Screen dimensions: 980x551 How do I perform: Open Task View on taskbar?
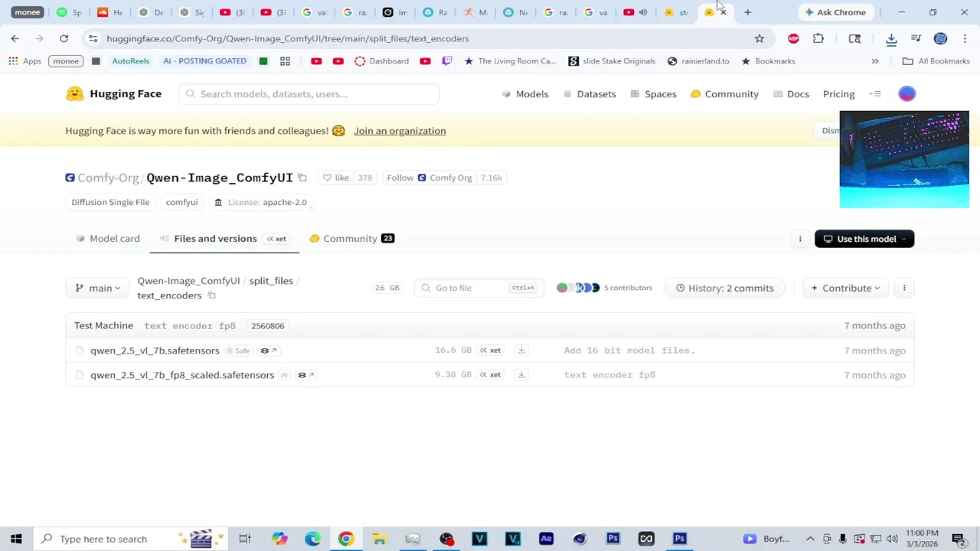(x=245, y=539)
